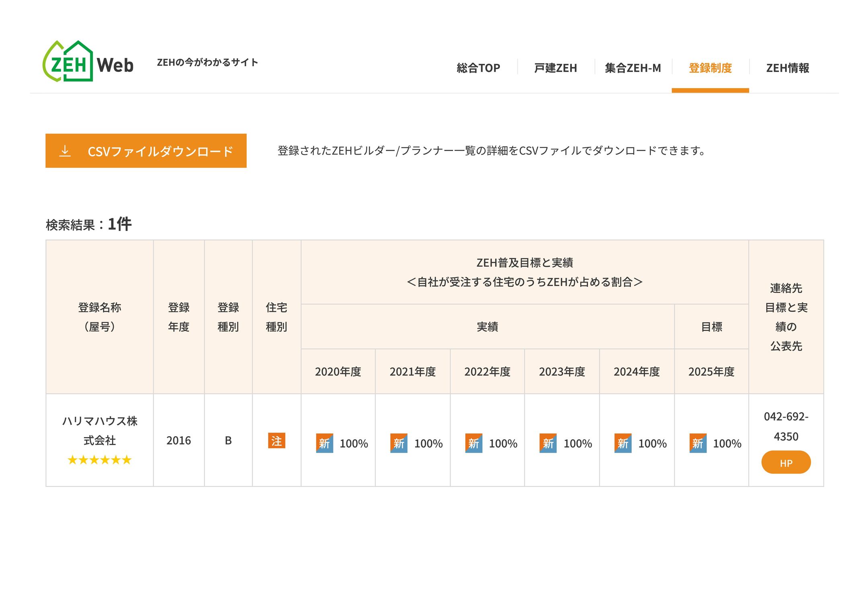Click the 新 icon in 2023年度 column
This screenshot has height=613, width=868.
(548, 443)
